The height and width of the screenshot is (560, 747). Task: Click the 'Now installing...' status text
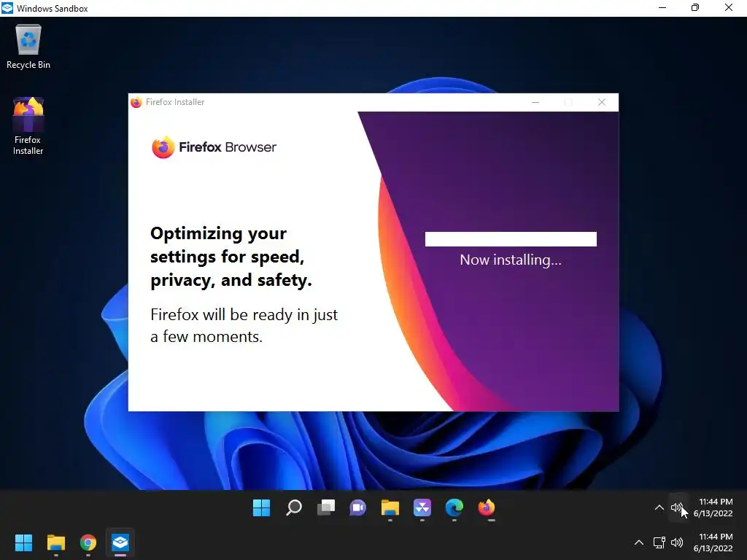[x=511, y=260]
